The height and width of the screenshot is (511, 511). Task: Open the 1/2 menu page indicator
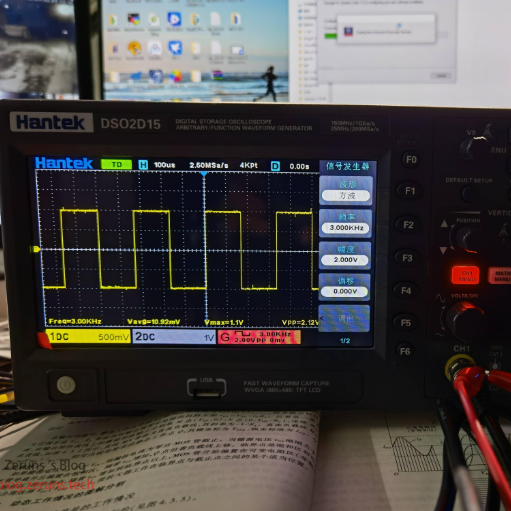(x=345, y=341)
